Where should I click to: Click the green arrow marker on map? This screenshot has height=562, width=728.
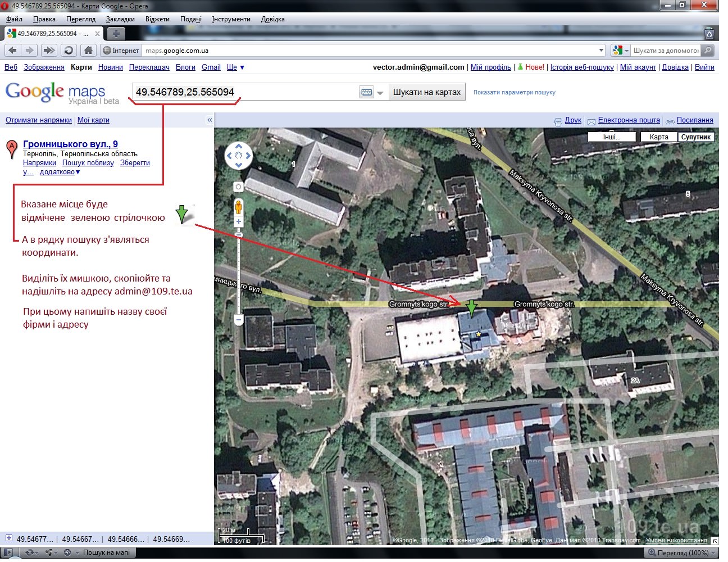tap(472, 307)
